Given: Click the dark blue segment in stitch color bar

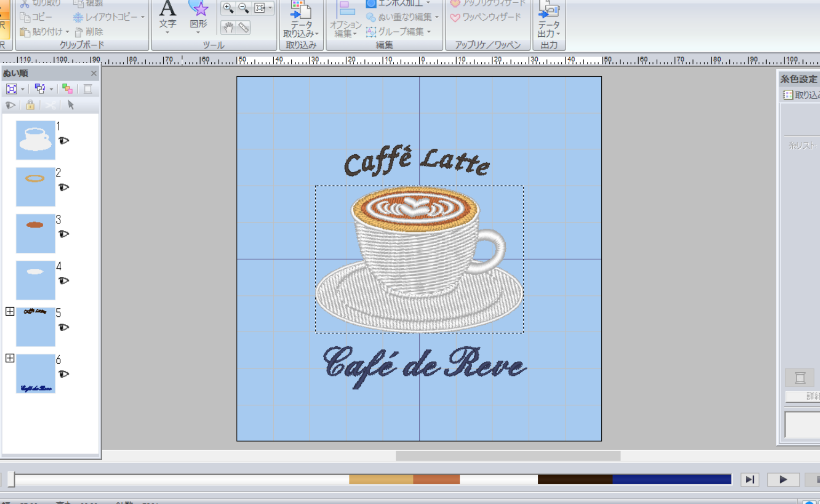Looking at the screenshot, I should (671, 479).
